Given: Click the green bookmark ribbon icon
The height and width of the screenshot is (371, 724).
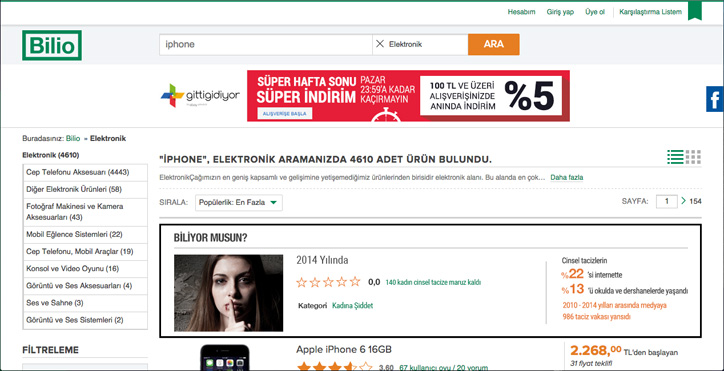Looking at the screenshot, I should [694, 12].
